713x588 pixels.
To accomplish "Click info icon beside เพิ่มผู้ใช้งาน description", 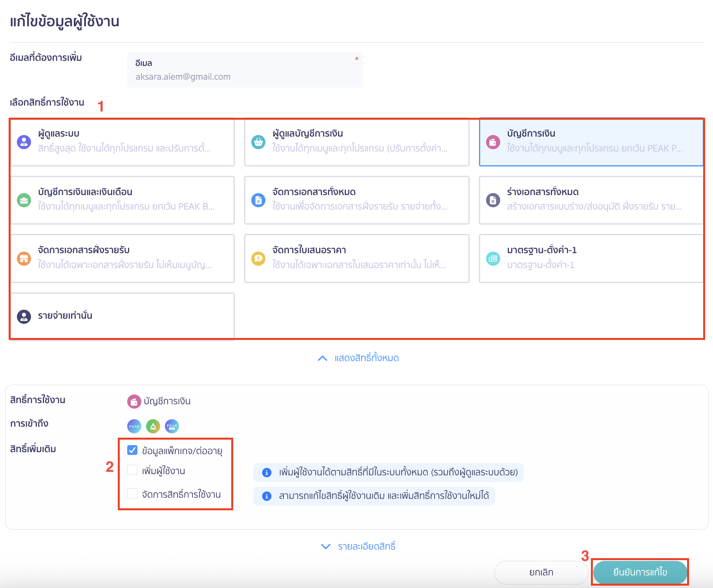I will click(267, 473).
